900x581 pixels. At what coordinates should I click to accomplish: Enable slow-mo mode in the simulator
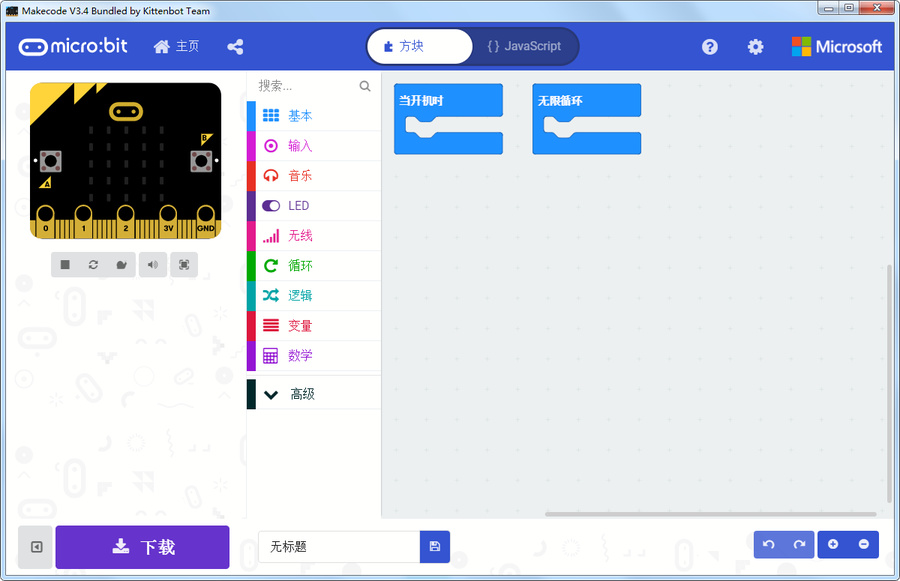122,264
